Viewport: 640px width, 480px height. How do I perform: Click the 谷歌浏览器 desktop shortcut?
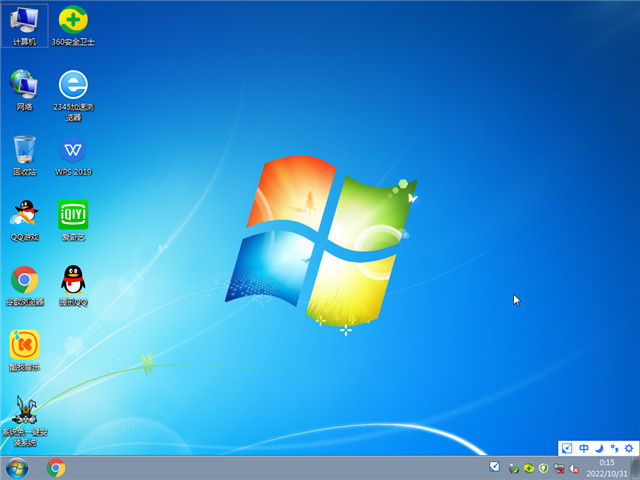tap(24, 280)
